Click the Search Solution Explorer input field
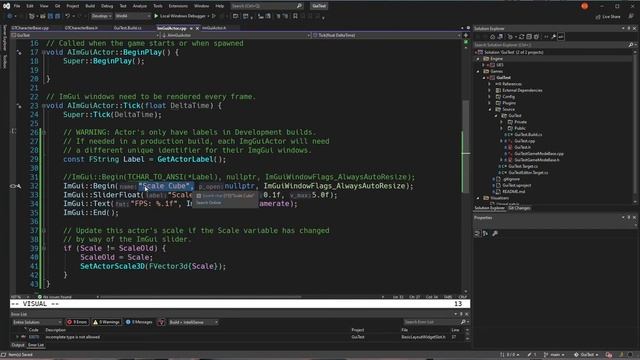Image resolution: width=640 pixels, height=360 pixels. [x=551, y=45]
